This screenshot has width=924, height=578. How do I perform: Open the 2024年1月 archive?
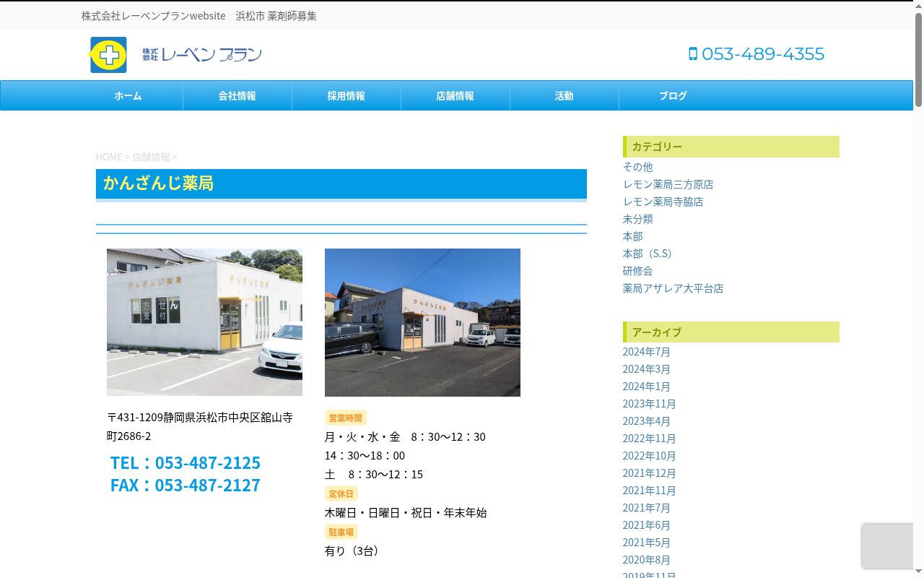647,387
